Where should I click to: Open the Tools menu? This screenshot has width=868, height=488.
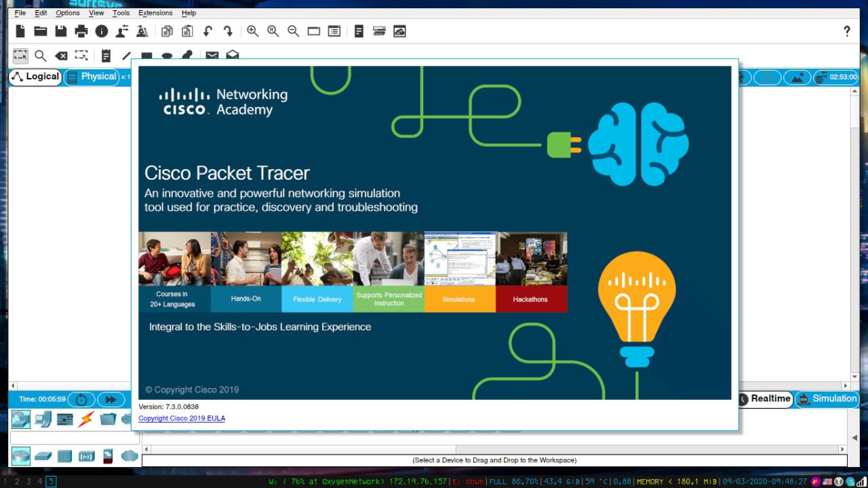(121, 12)
